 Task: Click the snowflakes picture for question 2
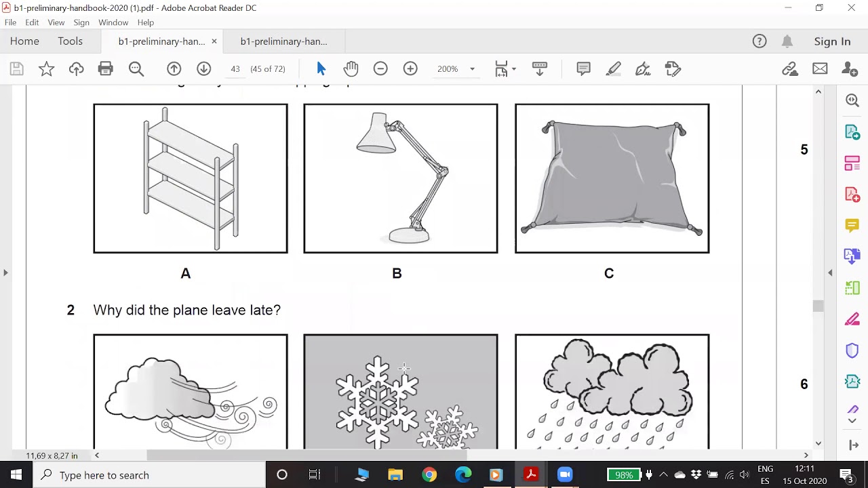click(x=401, y=392)
